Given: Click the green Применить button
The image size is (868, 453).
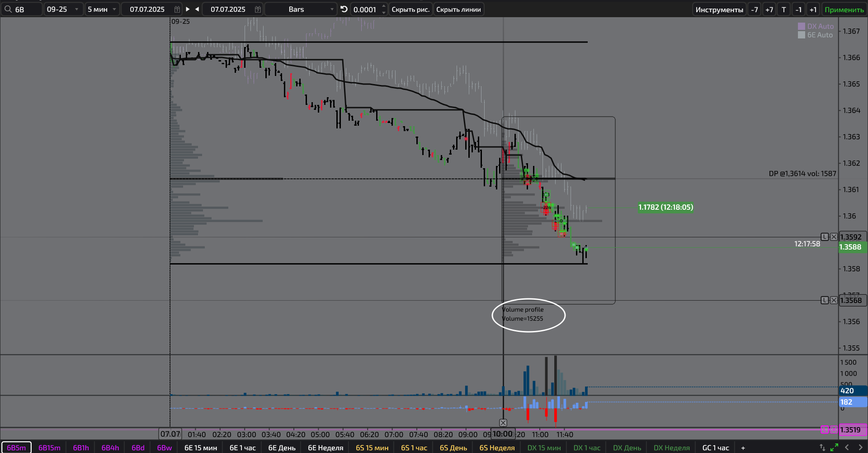Looking at the screenshot, I should (x=844, y=9).
